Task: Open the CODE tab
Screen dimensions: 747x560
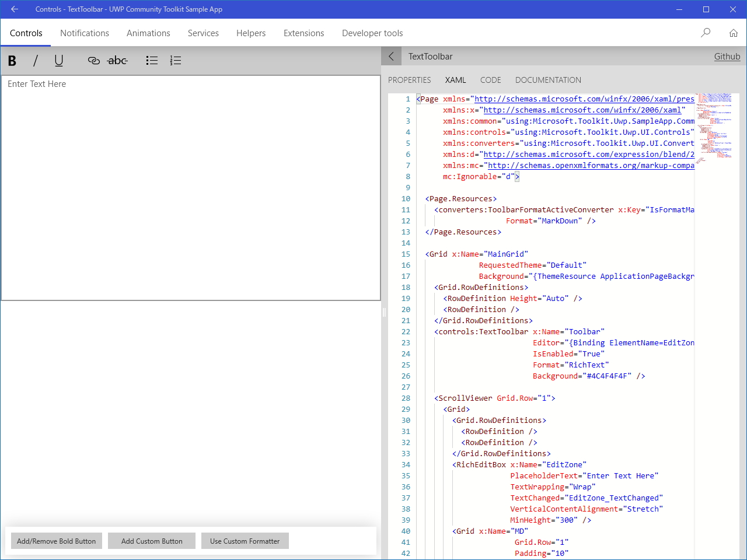Action: [x=490, y=80]
